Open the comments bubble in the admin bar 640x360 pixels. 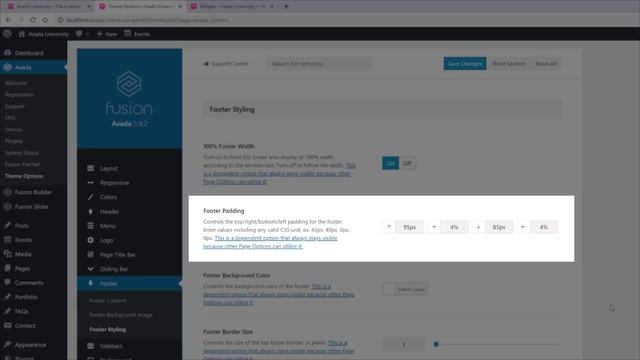tap(79, 34)
